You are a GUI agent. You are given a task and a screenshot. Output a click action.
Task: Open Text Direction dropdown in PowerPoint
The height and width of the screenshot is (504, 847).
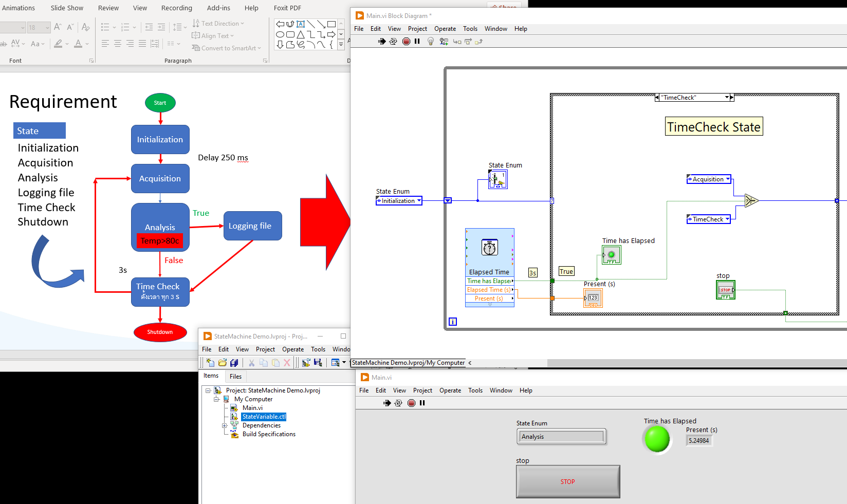tap(218, 24)
